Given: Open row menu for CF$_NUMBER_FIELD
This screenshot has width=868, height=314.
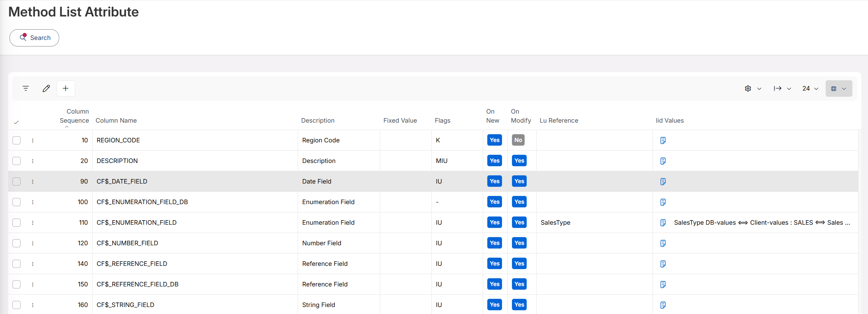Looking at the screenshot, I should click(x=32, y=243).
